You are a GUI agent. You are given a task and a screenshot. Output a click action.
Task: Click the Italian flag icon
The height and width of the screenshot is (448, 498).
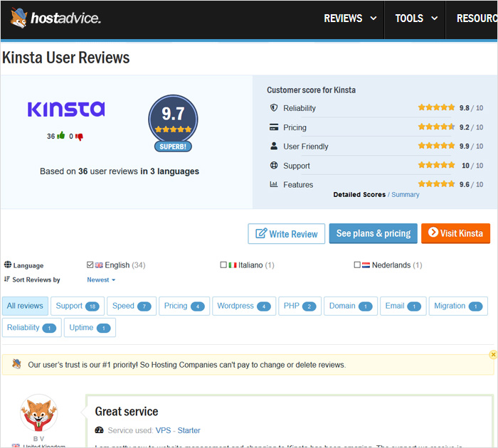[x=233, y=265]
